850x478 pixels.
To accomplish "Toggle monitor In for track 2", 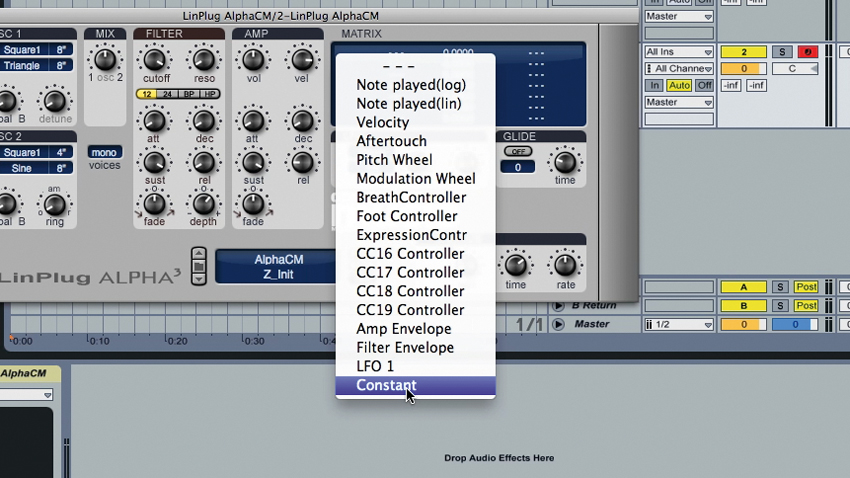I will [654, 85].
